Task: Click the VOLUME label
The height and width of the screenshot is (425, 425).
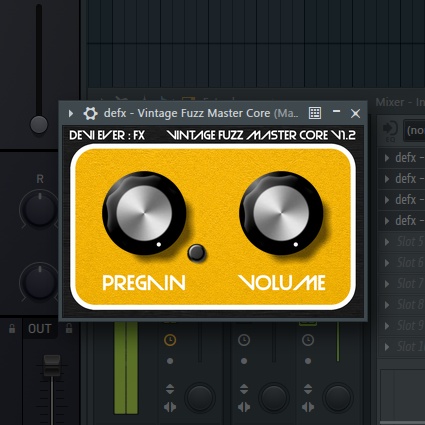Action: (282, 283)
